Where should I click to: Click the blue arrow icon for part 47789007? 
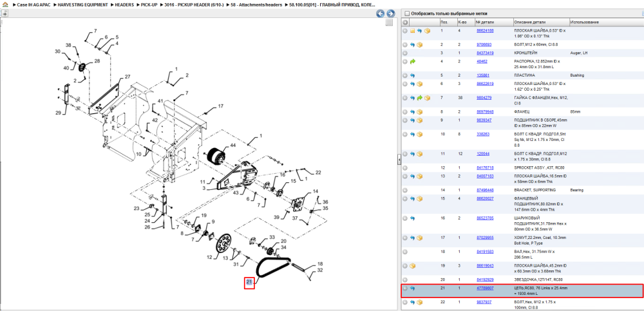click(412, 288)
